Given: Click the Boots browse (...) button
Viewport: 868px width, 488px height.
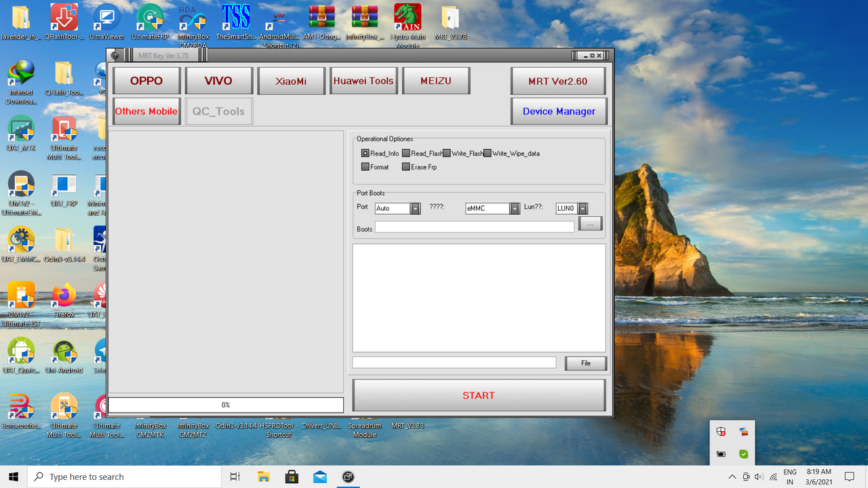Looking at the screenshot, I should 590,223.
